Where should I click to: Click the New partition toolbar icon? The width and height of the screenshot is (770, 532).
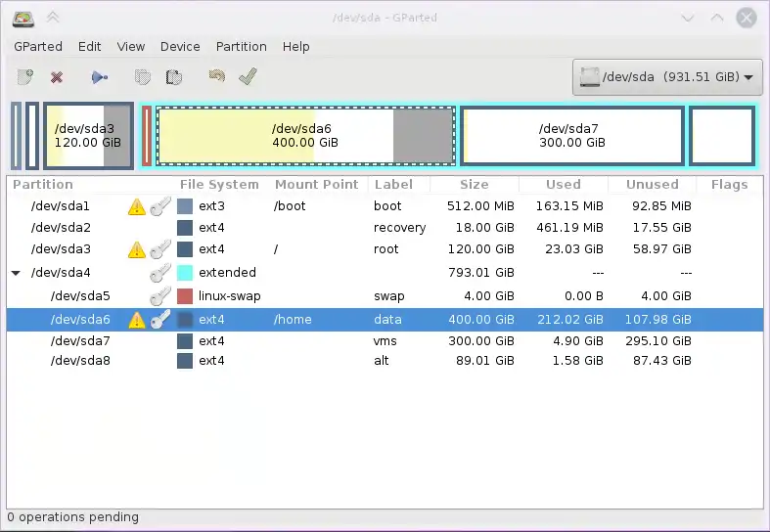(x=25, y=76)
